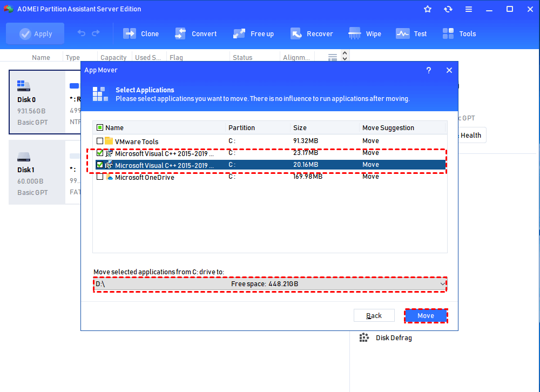Select the 169.98MB size cell
540x392 pixels.
[308, 177]
